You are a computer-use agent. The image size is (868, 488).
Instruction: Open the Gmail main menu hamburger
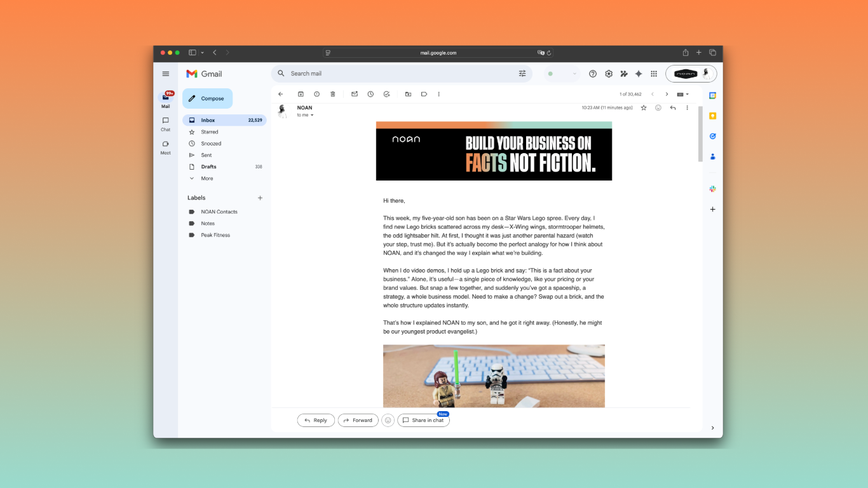pos(166,74)
